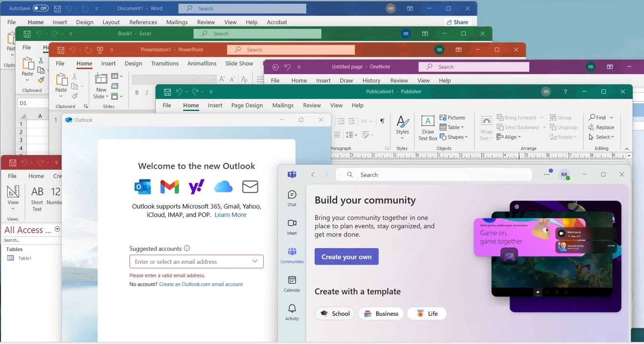This screenshot has width=644, height=344.
Task: Open the Page Design tab in Publisher
Action: (x=247, y=105)
